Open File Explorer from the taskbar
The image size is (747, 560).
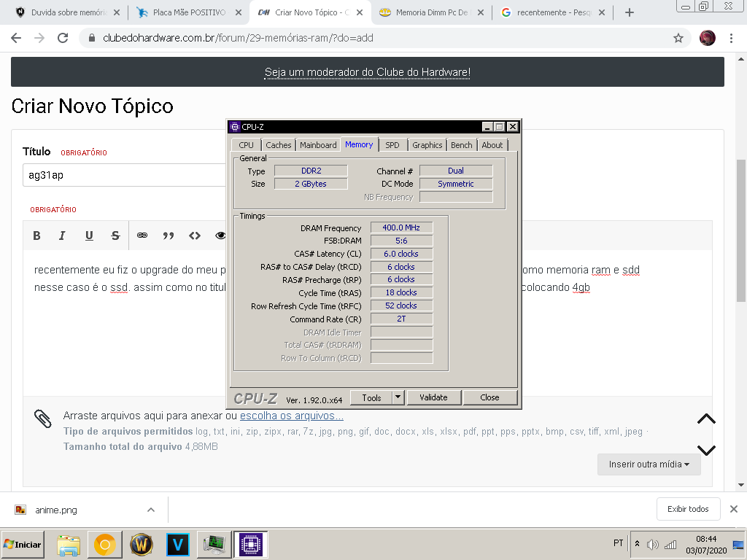pyautogui.click(x=69, y=545)
